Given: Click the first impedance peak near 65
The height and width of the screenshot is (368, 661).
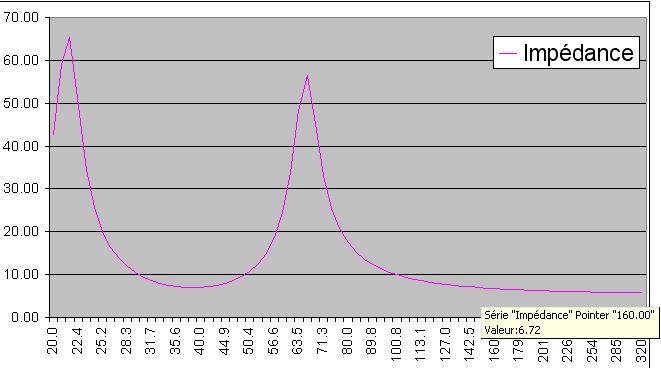Looking at the screenshot, I should click(x=70, y=38).
